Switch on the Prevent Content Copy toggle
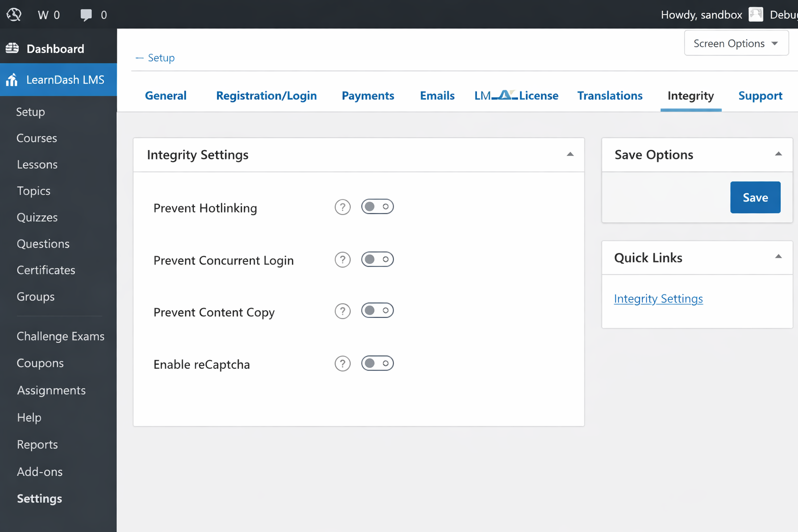This screenshot has height=532, width=798. (377, 311)
